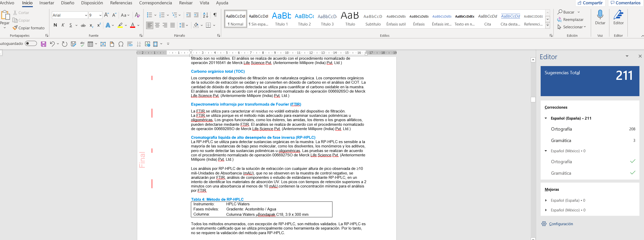644x240 pixels.
Task: Open Reemplazar (replace) tool
Action: [x=570, y=20]
